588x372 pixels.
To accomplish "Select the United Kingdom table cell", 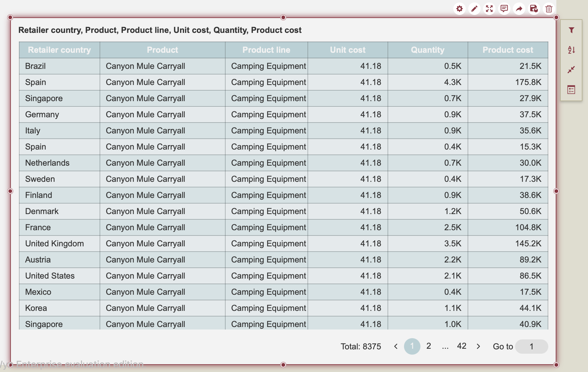I will pos(55,244).
